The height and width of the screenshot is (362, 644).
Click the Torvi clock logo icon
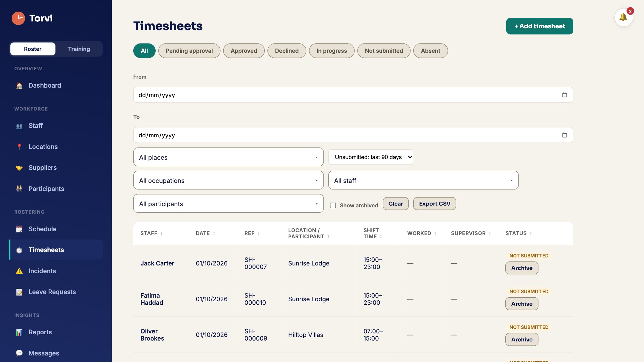point(18,18)
